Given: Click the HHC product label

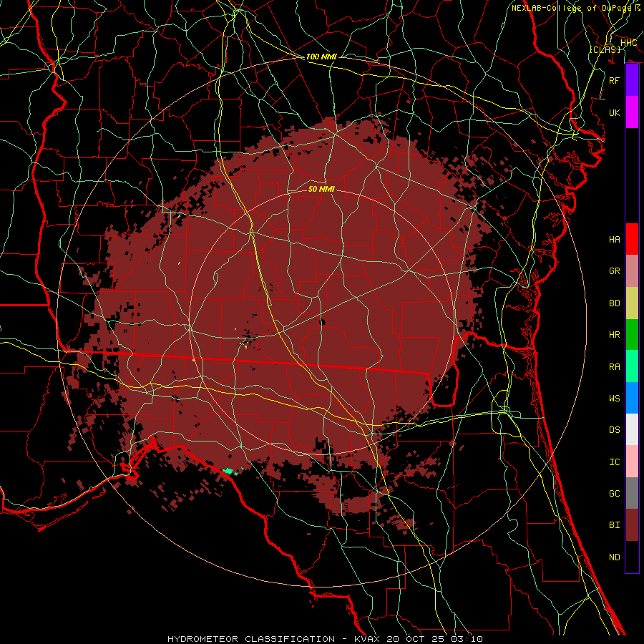Looking at the screenshot, I should (628, 43).
